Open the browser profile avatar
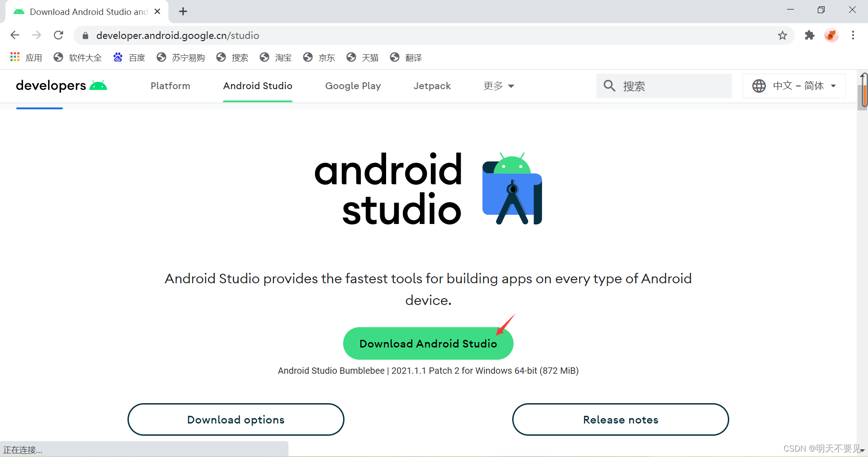 pos(831,35)
